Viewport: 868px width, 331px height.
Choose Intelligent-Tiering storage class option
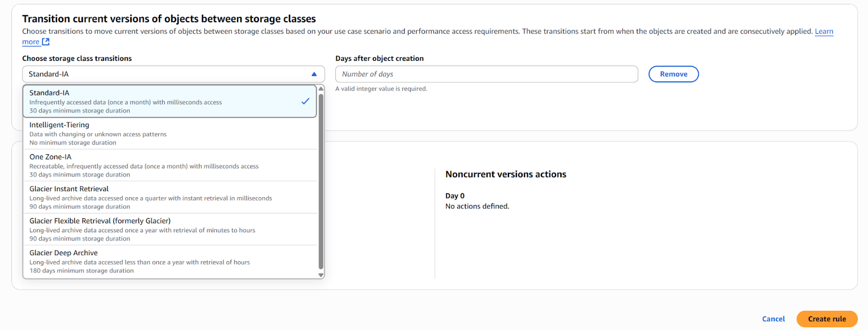170,133
